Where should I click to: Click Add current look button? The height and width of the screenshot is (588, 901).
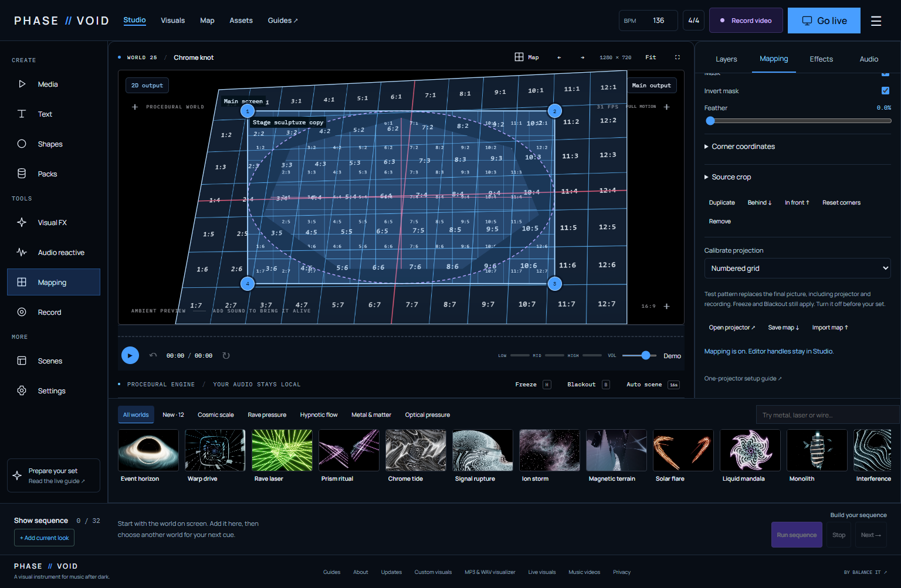pyautogui.click(x=44, y=538)
